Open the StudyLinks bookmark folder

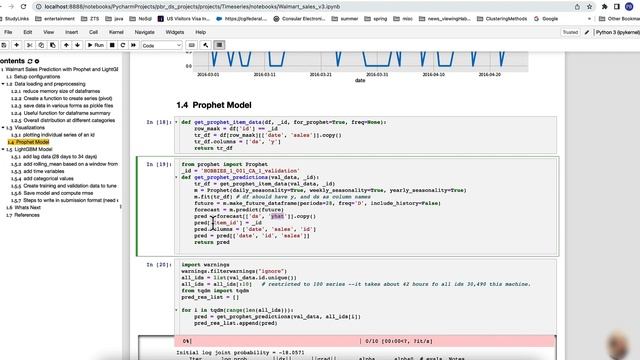[x=14, y=19]
